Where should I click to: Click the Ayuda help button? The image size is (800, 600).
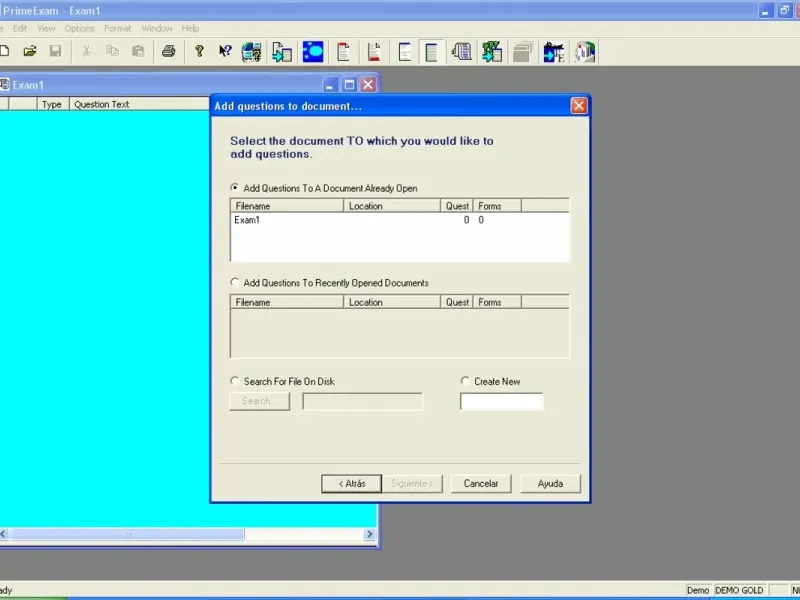550,484
